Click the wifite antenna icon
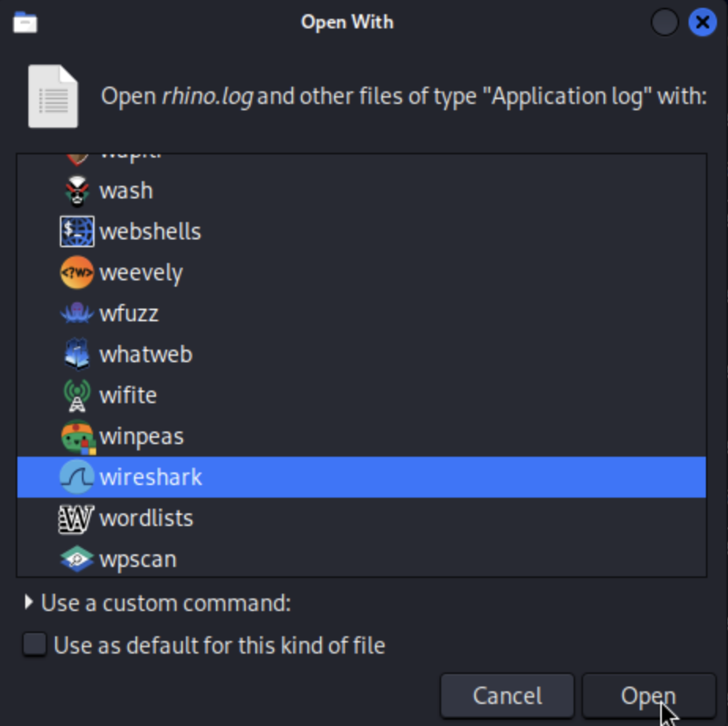 76,395
